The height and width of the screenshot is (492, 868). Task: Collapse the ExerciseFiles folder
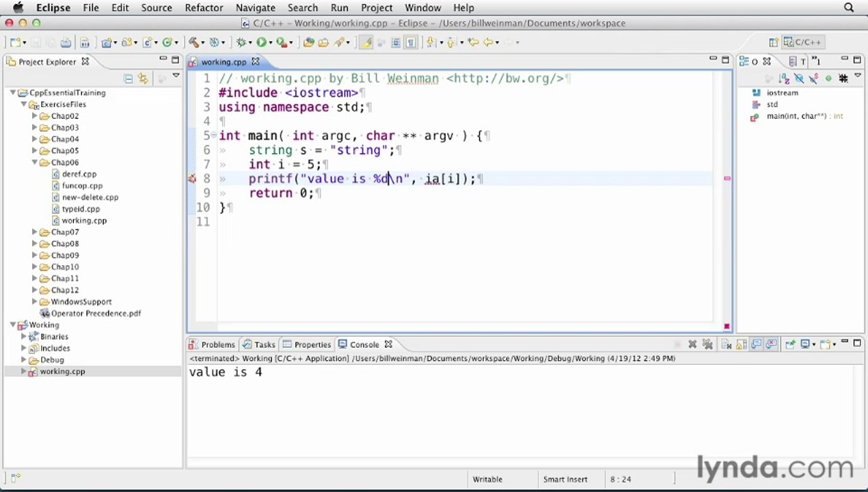pos(24,105)
